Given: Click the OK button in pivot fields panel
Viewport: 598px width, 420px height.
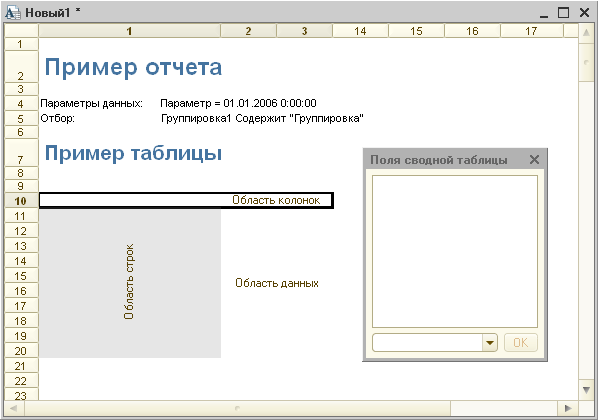Looking at the screenshot, I should pyautogui.click(x=521, y=342).
